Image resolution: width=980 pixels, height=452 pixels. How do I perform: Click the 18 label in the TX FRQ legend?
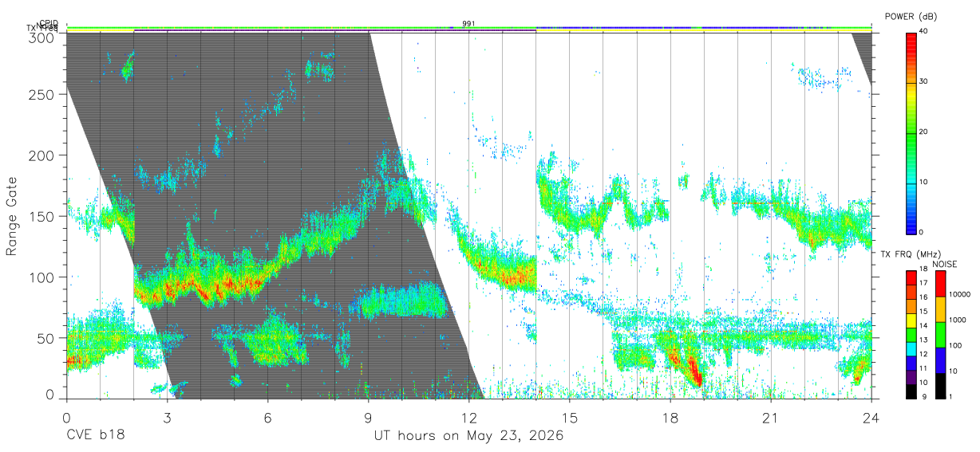923,269
